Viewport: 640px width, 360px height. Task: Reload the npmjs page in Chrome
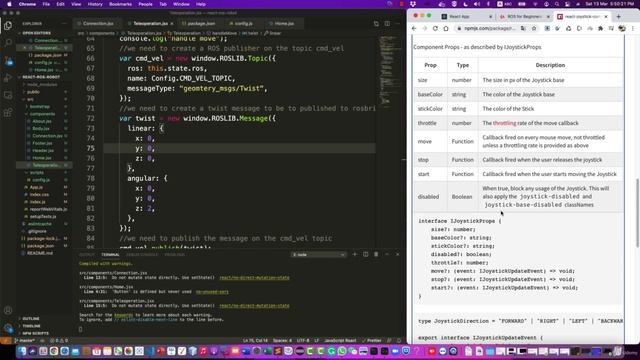[435, 29]
